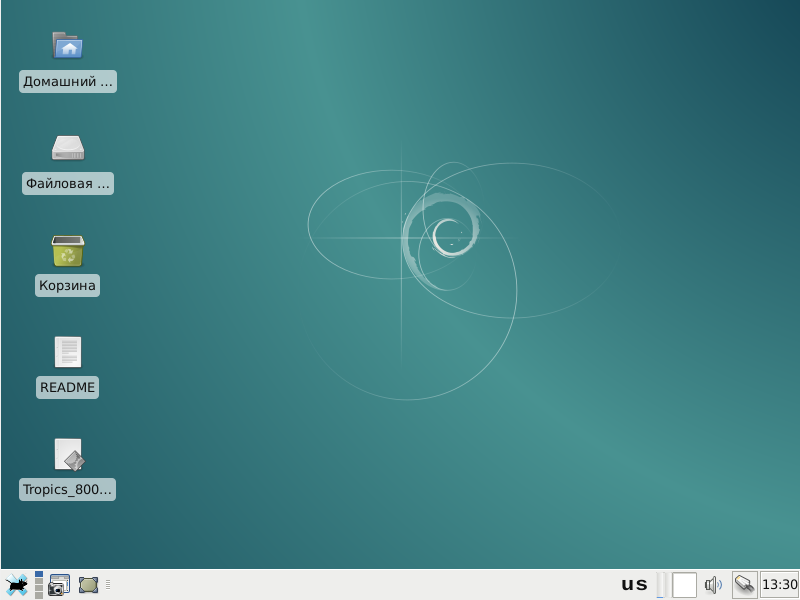This screenshot has width=800, height=600.
Task: Click the network connection tray icon
Action: tap(744, 585)
